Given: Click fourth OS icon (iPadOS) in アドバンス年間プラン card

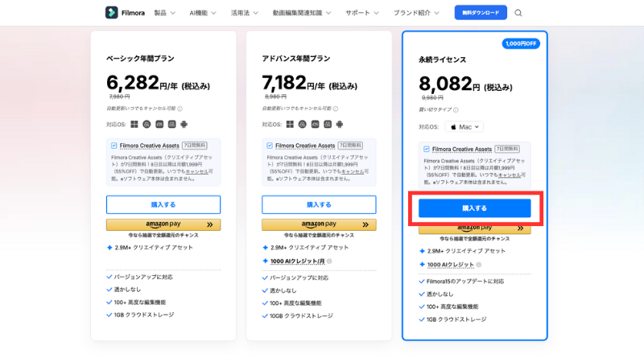Looking at the screenshot, I should point(328,125).
